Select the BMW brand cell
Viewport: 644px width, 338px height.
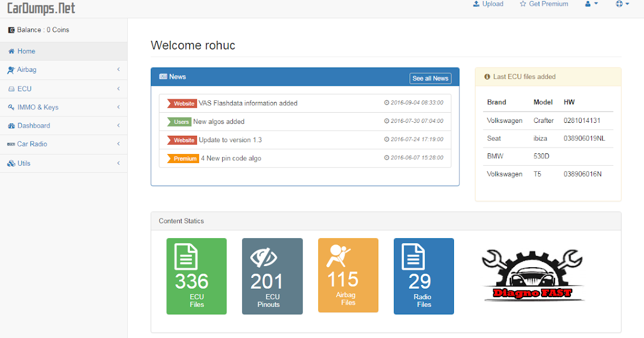[x=495, y=156]
